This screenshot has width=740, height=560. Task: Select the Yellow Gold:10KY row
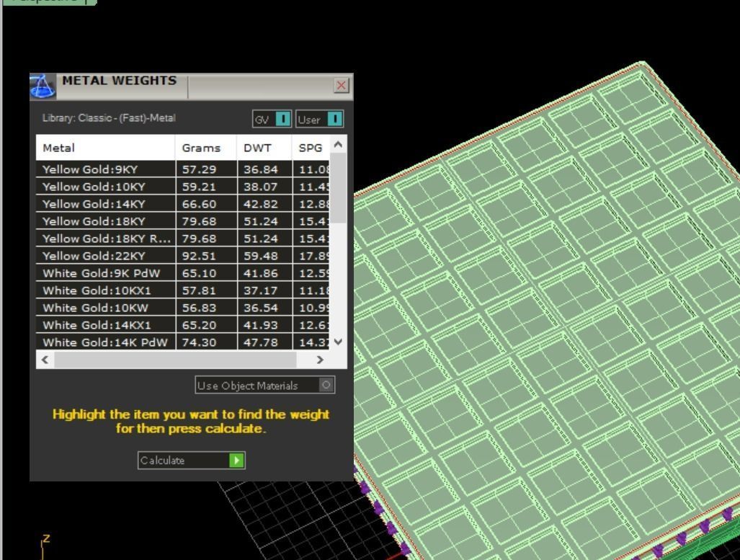click(x=182, y=187)
